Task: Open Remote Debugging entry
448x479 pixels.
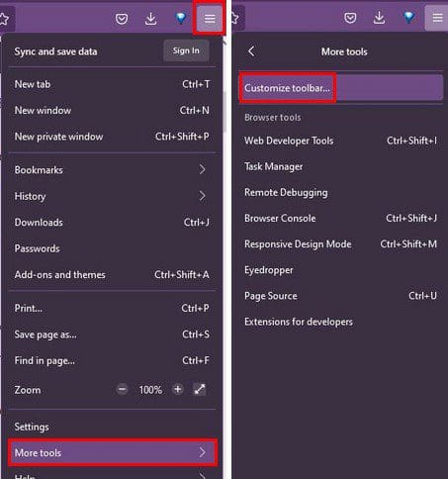Action: click(x=341, y=192)
